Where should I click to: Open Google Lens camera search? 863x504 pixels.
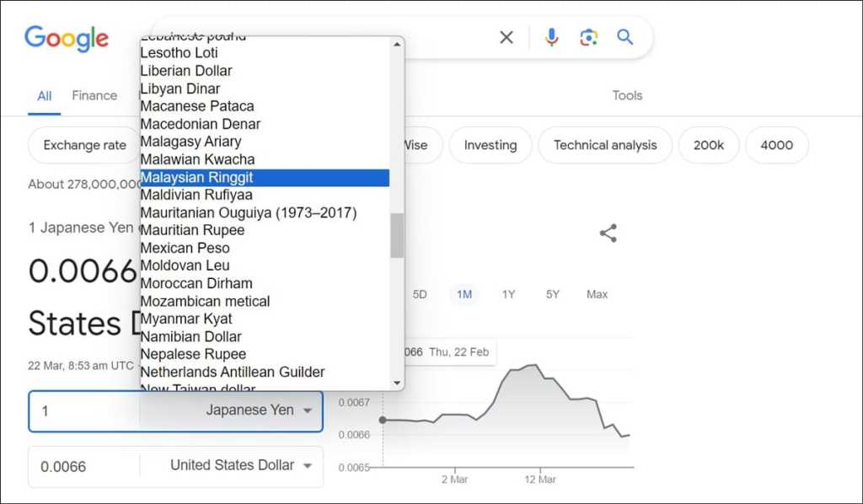click(588, 37)
